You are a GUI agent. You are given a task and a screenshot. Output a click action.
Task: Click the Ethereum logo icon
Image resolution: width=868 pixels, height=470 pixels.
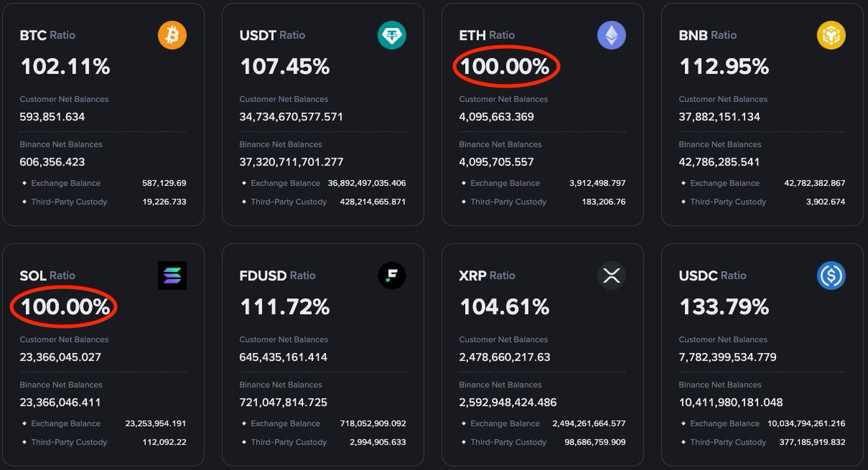611,35
